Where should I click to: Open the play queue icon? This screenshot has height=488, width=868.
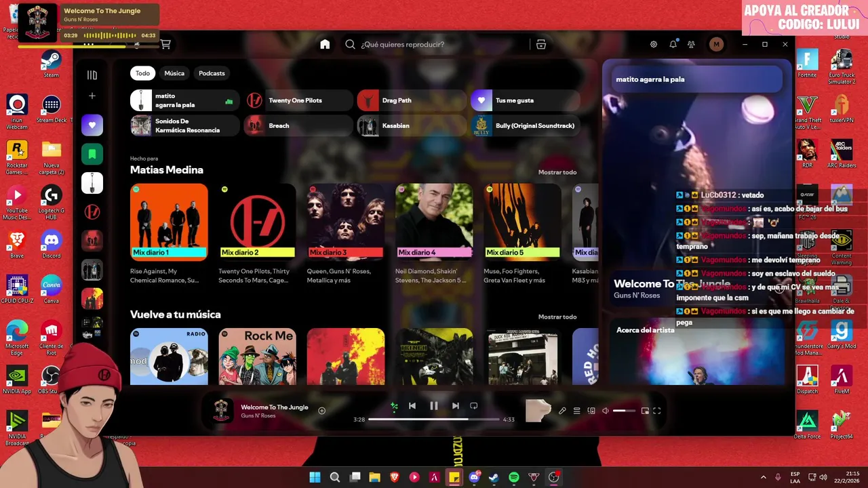pyautogui.click(x=577, y=411)
